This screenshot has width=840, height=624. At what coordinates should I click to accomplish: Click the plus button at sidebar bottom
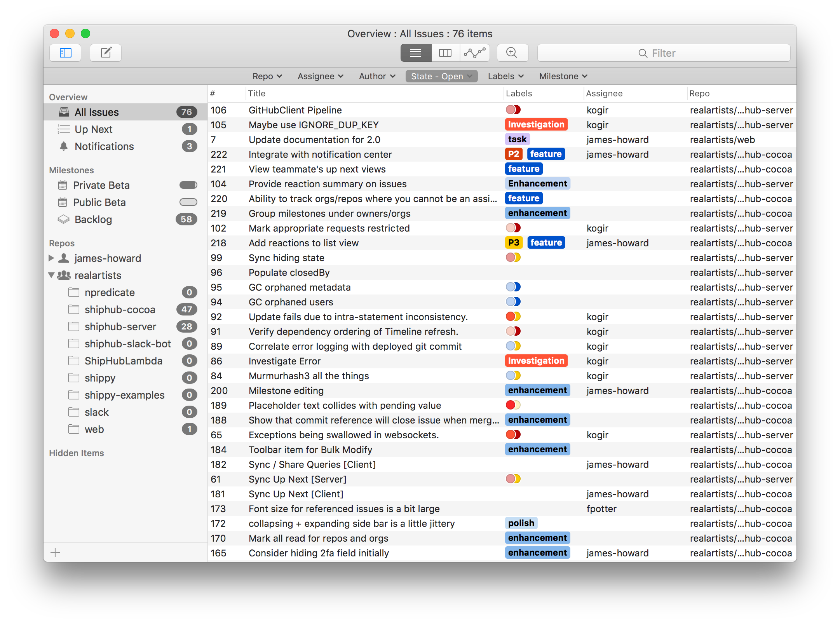click(56, 553)
